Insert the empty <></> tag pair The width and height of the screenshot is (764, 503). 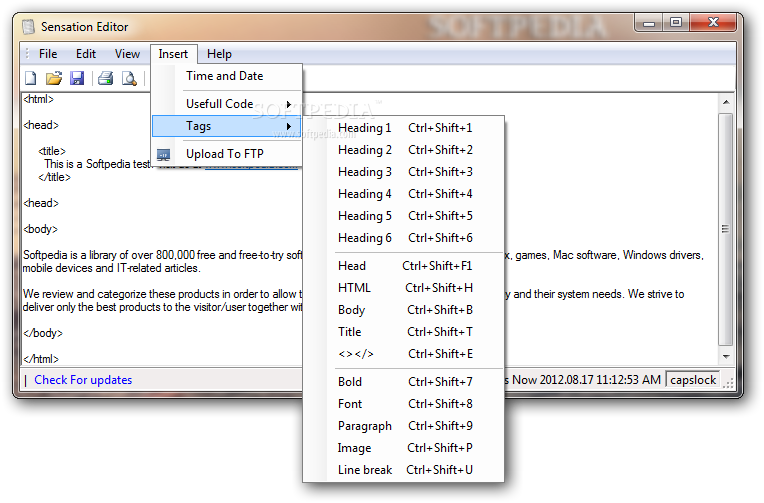[x=403, y=353]
